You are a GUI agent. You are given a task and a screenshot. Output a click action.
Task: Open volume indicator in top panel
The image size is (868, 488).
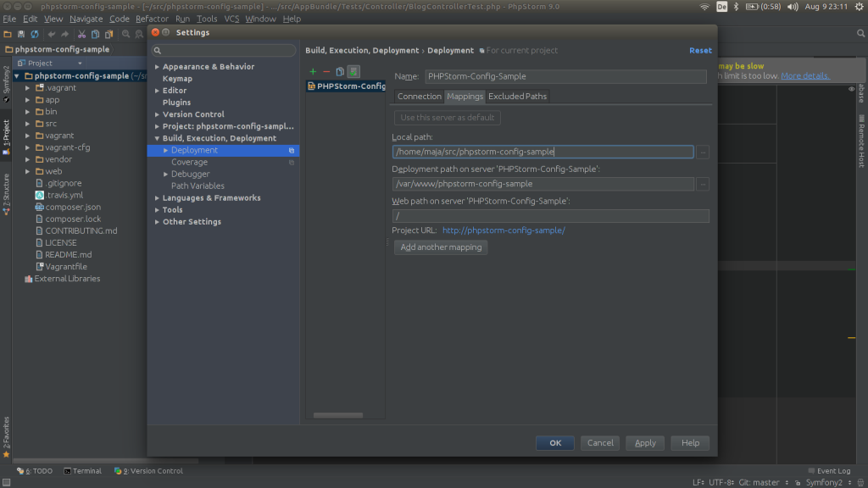point(793,7)
